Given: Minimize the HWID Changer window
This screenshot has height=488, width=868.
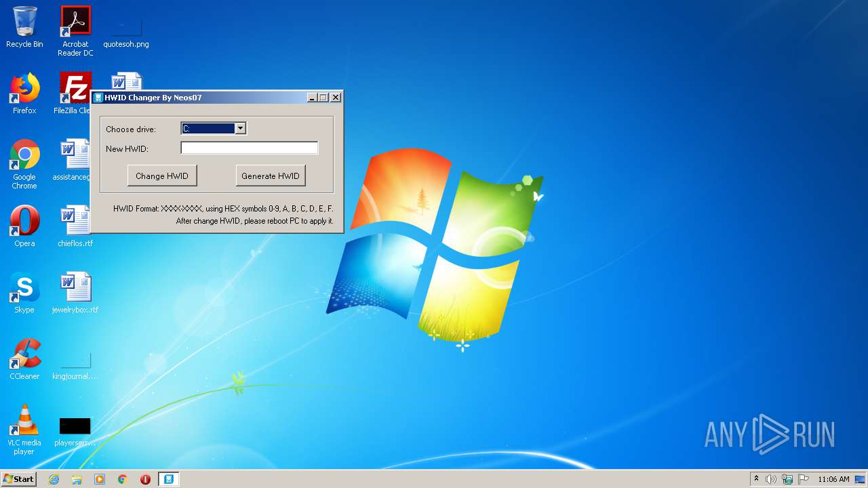Looking at the screenshot, I should [313, 98].
